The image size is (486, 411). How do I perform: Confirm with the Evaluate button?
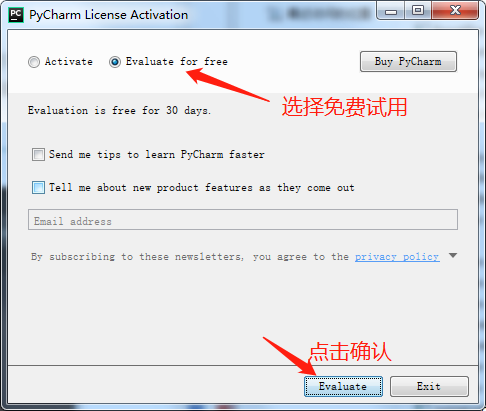coord(343,386)
